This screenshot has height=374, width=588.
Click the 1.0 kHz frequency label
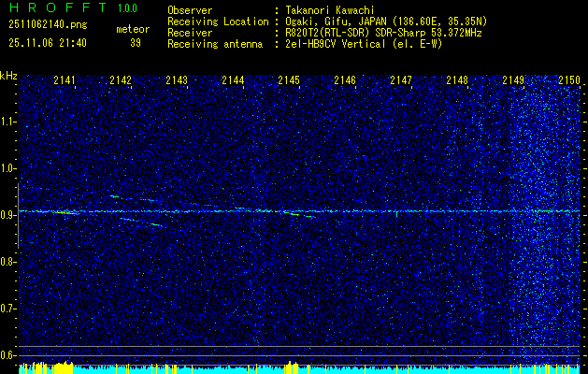(x=8, y=168)
